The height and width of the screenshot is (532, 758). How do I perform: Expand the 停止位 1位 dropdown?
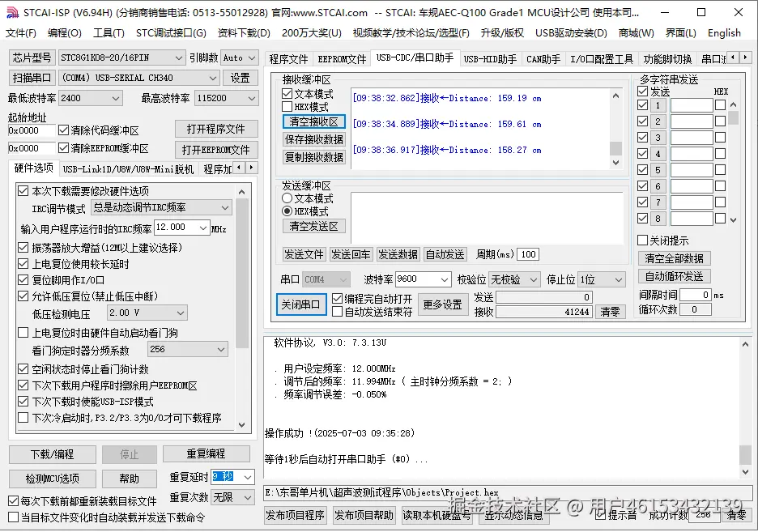point(618,279)
